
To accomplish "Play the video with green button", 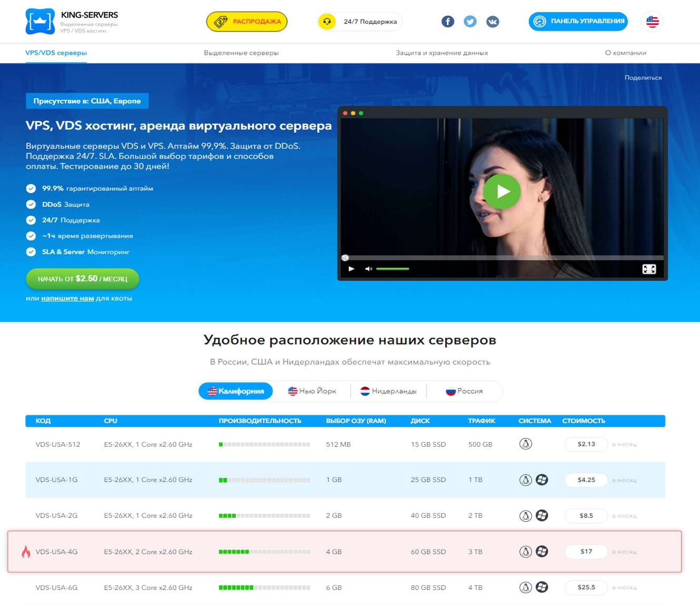I will click(x=502, y=191).
